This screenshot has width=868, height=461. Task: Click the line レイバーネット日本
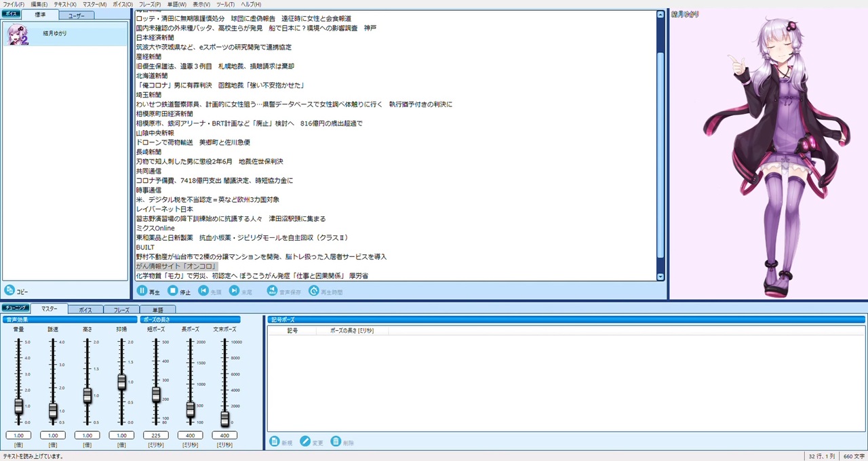pyautogui.click(x=165, y=209)
